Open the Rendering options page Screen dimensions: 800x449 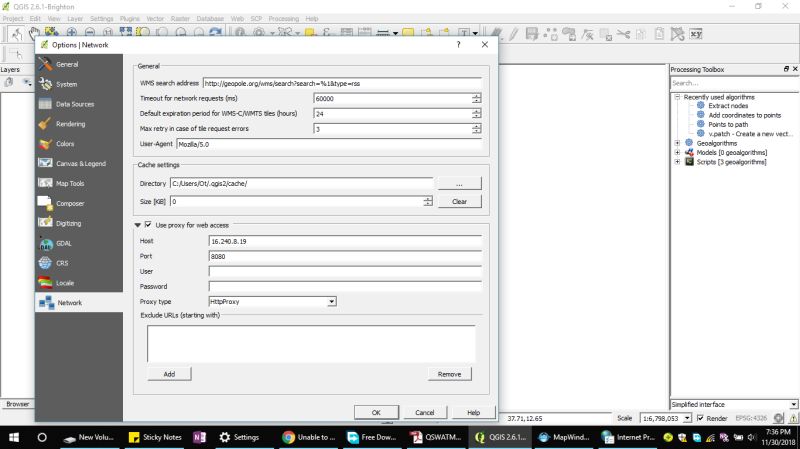79,124
